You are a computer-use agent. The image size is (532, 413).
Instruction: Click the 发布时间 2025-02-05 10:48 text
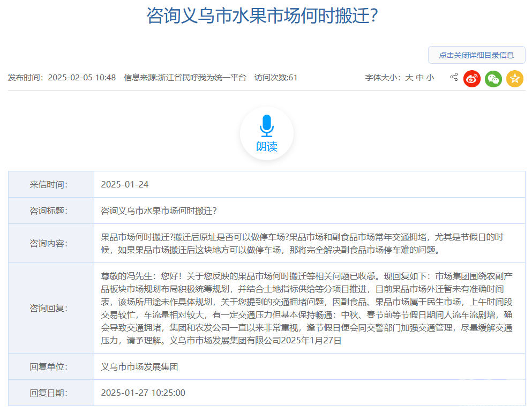tap(62, 78)
